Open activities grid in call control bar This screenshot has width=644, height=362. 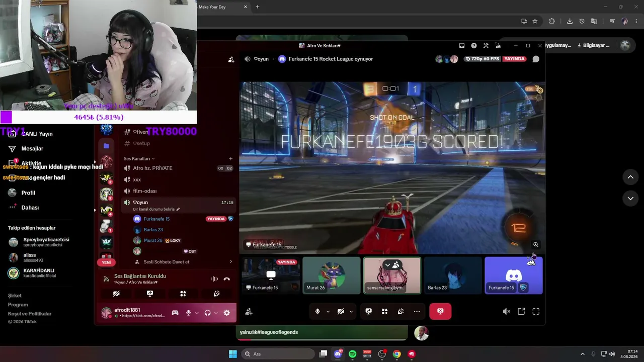point(385,311)
